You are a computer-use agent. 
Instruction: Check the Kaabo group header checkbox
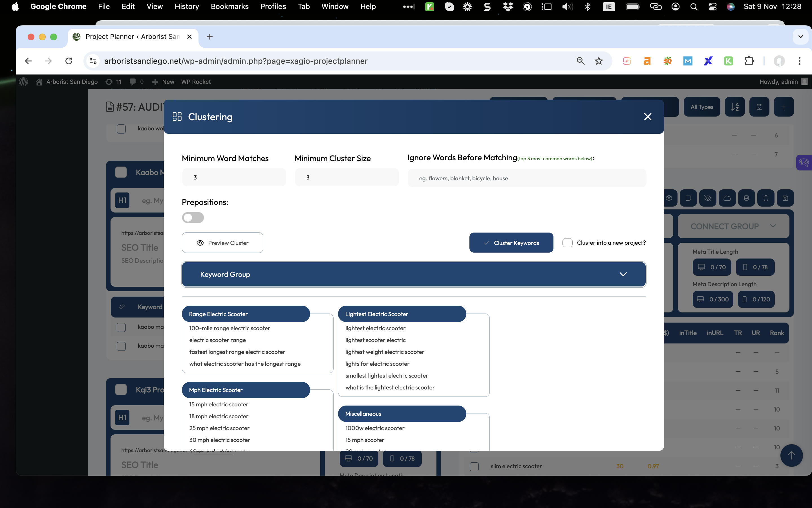(121, 172)
